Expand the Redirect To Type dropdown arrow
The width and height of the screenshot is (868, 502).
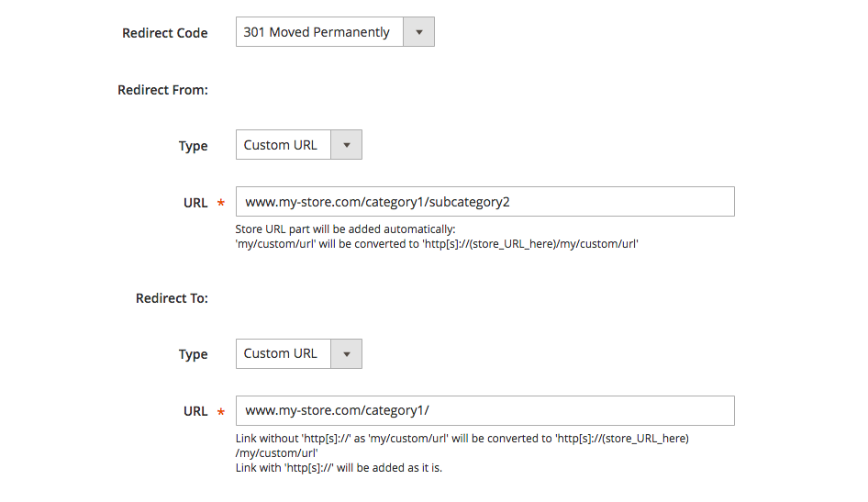(x=347, y=353)
